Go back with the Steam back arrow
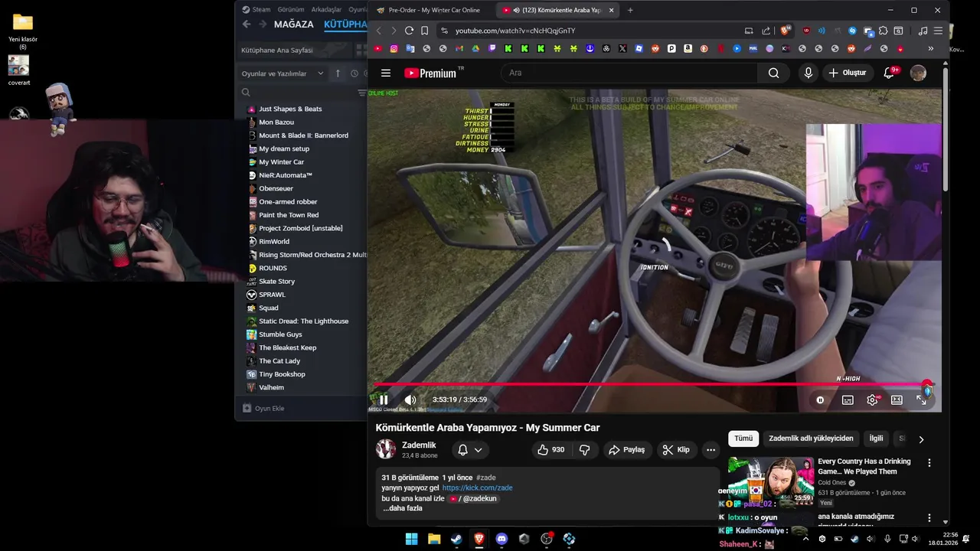This screenshot has width=980, height=551. click(x=246, y=24)
